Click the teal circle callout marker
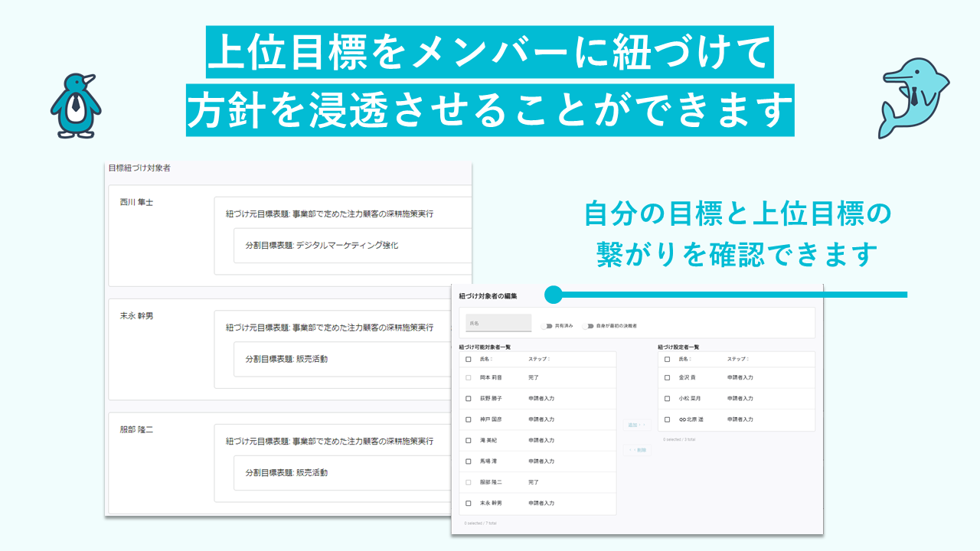The width and height of the screenshot is (980, 551). (554, 295)
